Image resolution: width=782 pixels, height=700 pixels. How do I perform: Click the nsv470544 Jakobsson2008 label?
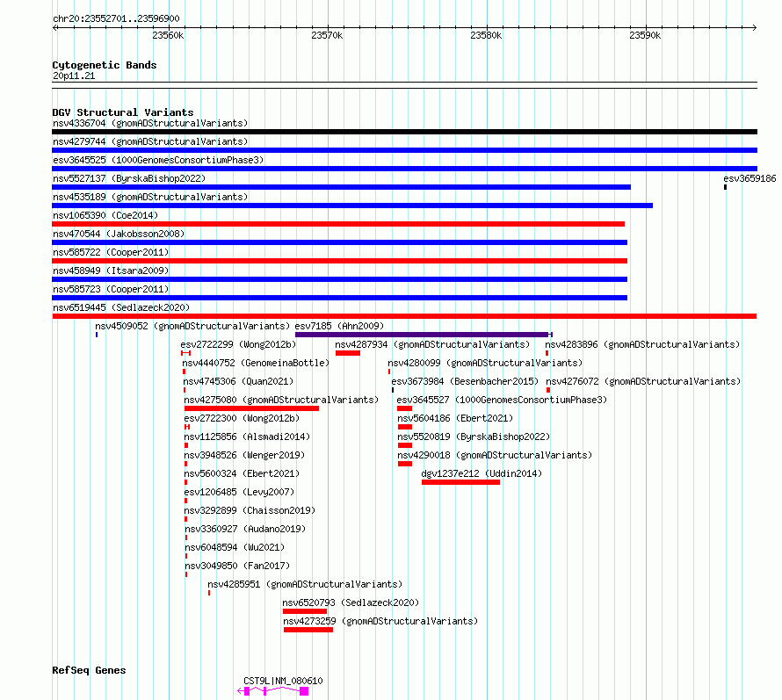(119, 234)
